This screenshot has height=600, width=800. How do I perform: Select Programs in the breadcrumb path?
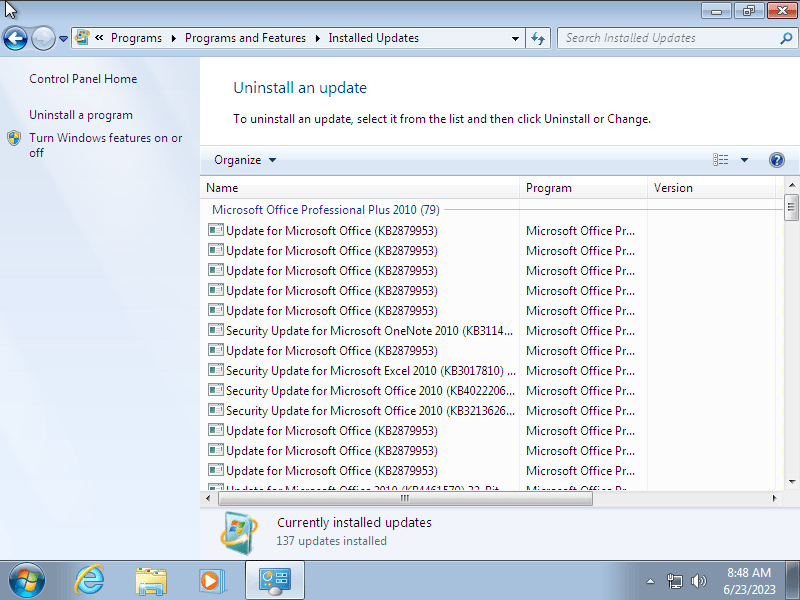click(136, 38)
